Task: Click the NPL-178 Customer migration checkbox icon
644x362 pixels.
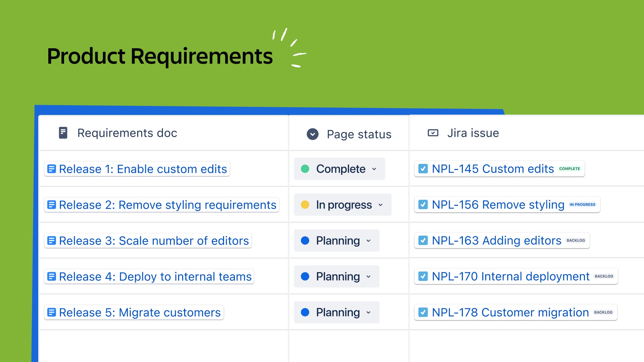Action: pos(423,312)
